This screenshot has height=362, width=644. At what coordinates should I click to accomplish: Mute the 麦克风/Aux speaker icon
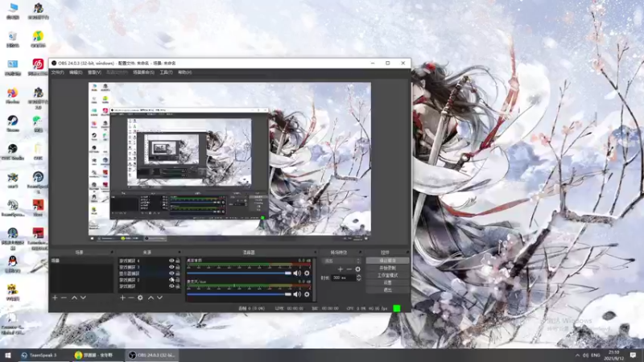click(x=297, y=294)
